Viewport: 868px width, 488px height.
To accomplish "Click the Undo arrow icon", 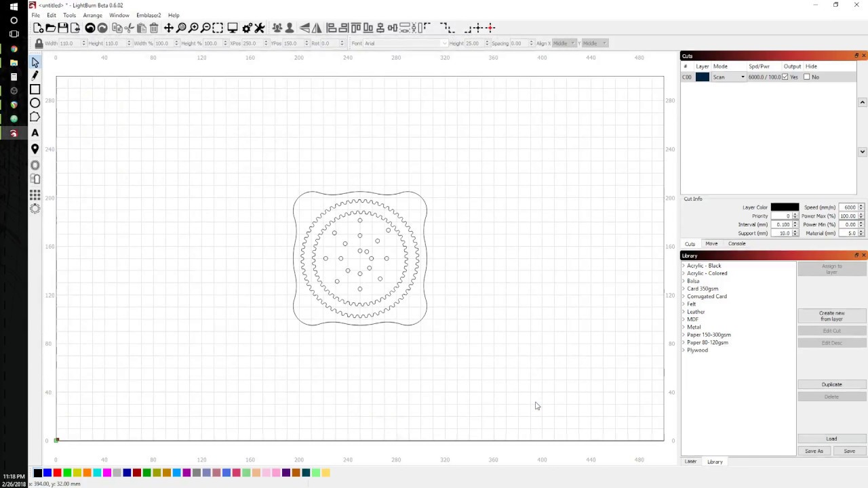I will pyautogui.click(x=90, y=28).
